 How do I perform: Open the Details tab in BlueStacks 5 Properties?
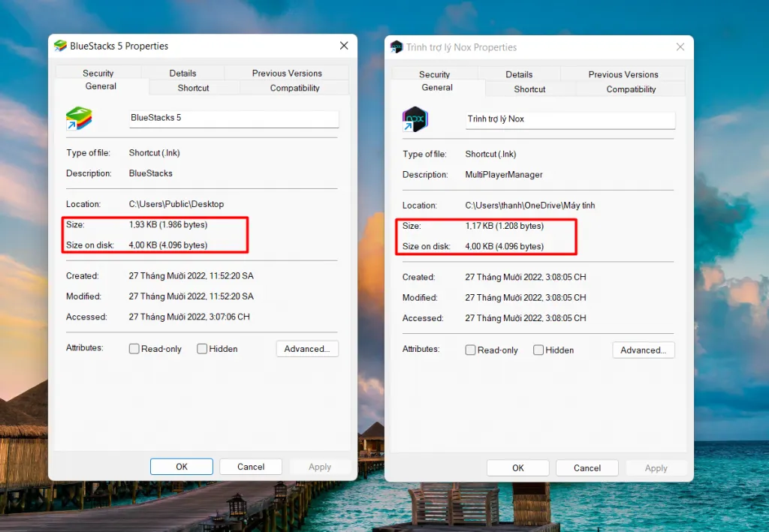click(x=182, y=73)
